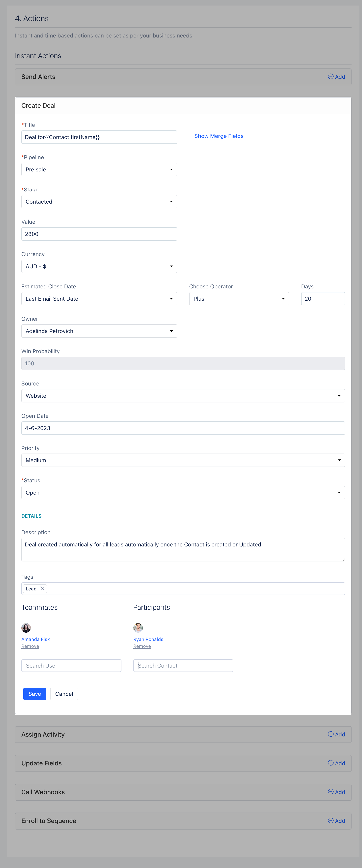Image resolution: width=362 pixels, height=868 pixels.
Task: Click the Cancel button
Action: 64,694
